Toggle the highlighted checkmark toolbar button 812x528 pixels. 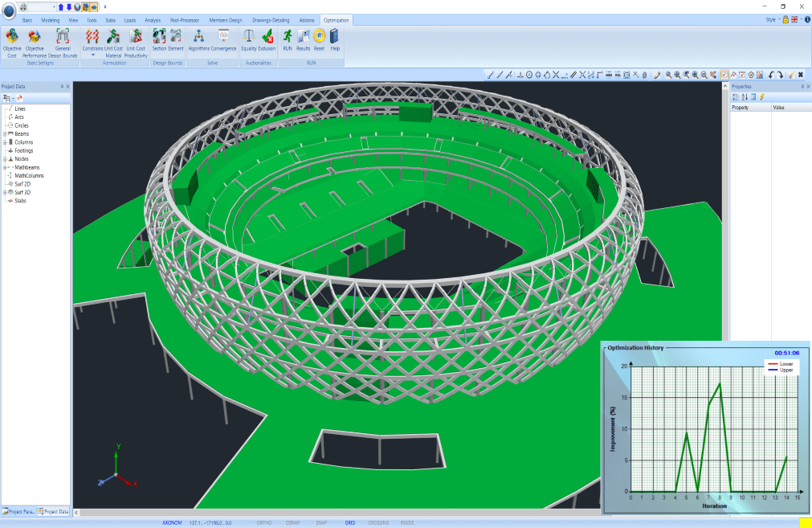(724, 75)
